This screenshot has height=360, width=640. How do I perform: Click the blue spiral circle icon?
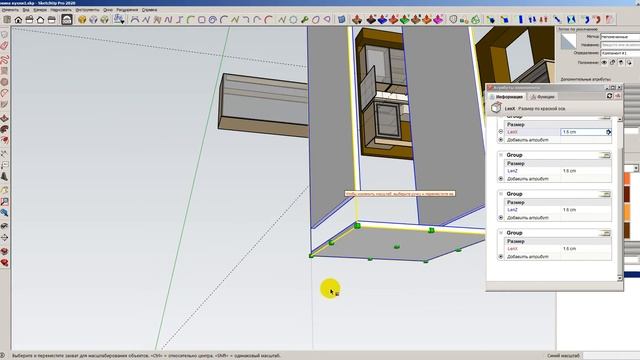pyautogui.click(x=212, y=20)
